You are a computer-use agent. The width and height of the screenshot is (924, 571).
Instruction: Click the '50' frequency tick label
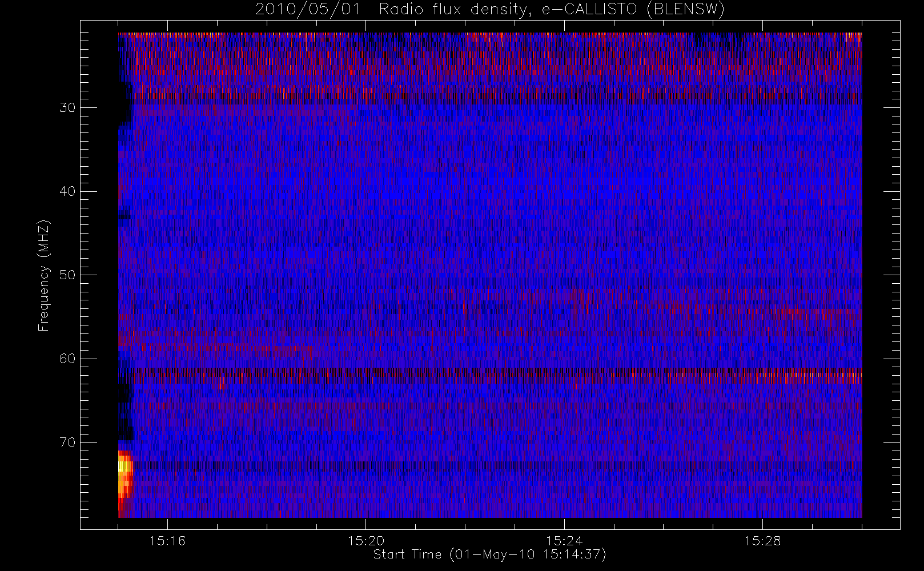tap(67, 275)
